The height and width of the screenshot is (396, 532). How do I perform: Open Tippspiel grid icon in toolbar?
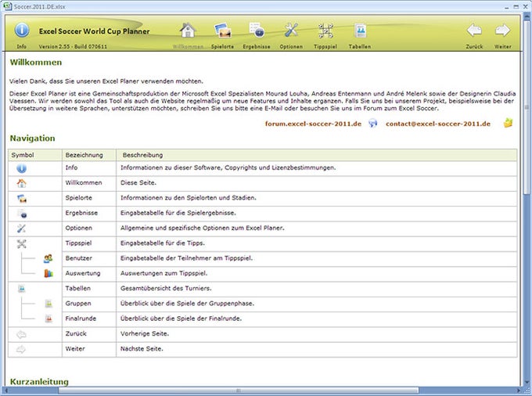coord(325,31)
